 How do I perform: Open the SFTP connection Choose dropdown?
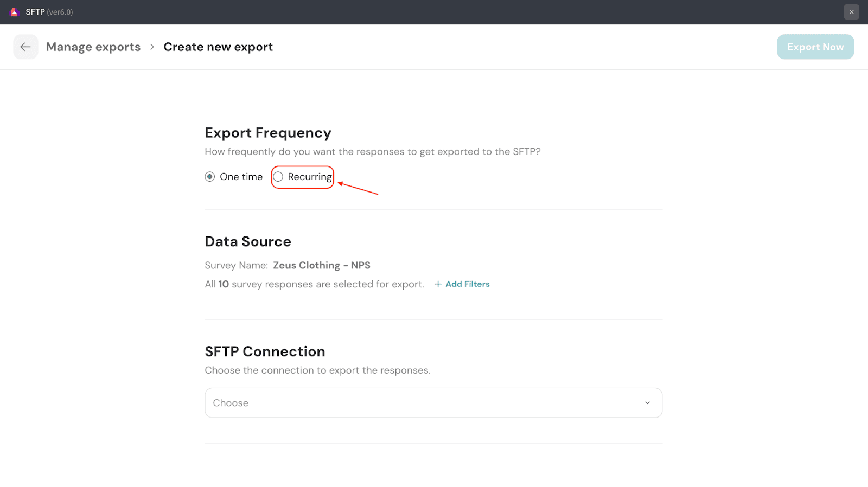[423, 403]
